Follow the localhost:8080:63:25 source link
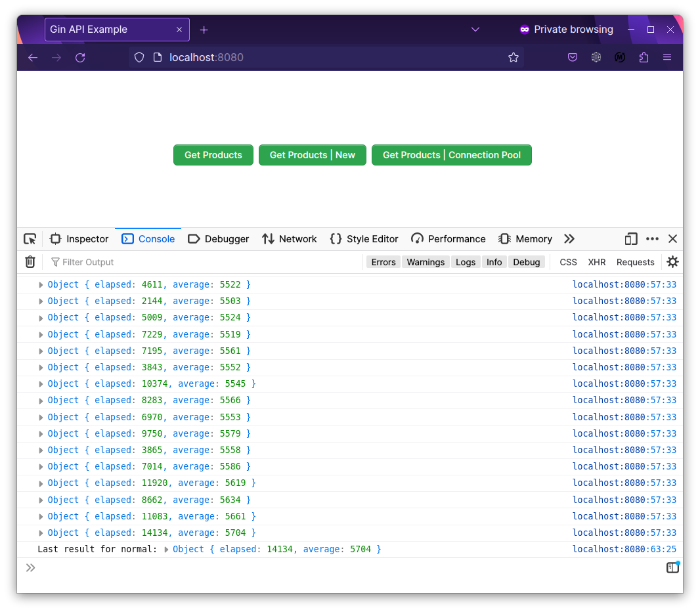 pyautogui.click(x=624, y=549)
